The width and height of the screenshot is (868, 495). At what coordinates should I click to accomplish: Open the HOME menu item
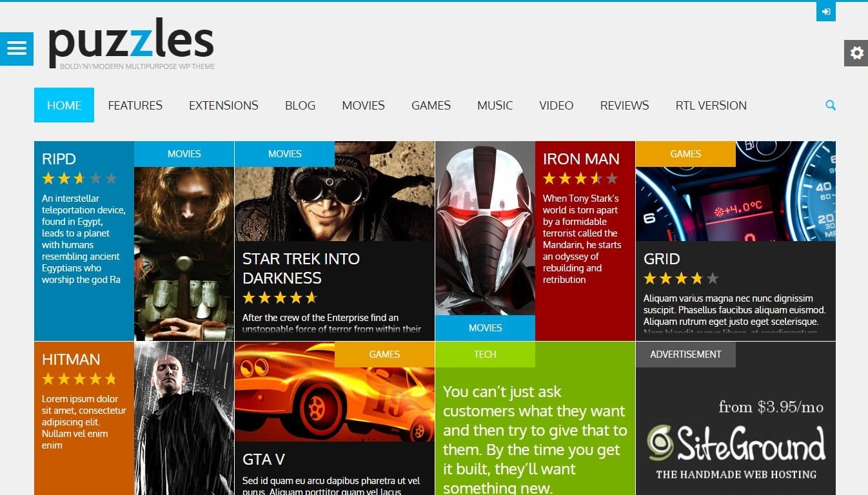click(64, 105)
